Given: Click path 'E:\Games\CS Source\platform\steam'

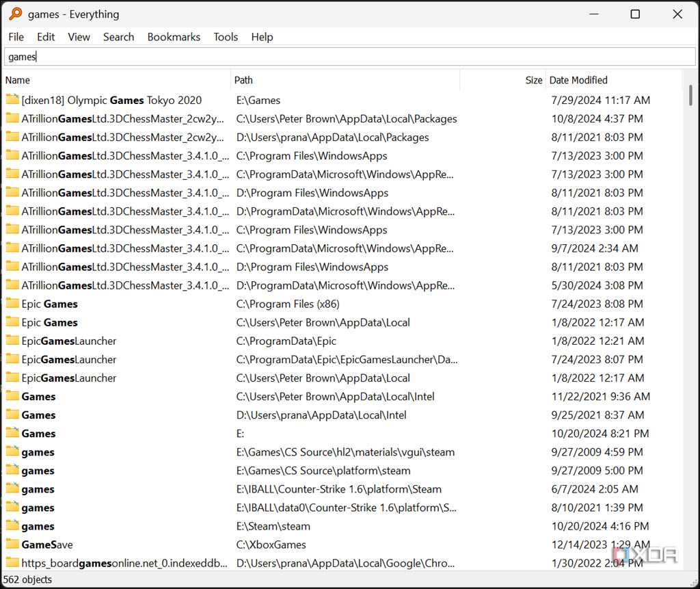Looking at the screenshot, I should 323,471.
